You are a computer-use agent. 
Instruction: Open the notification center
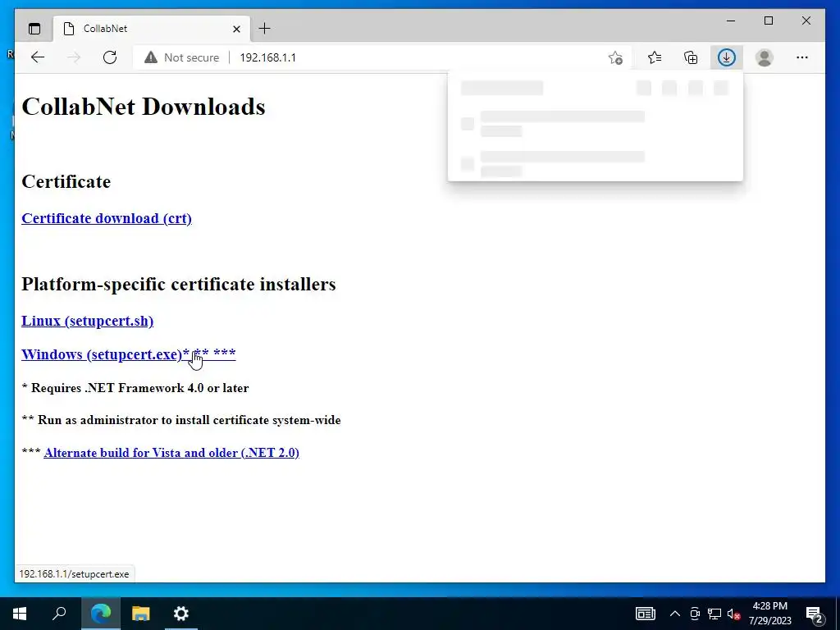tap(815, 614)
